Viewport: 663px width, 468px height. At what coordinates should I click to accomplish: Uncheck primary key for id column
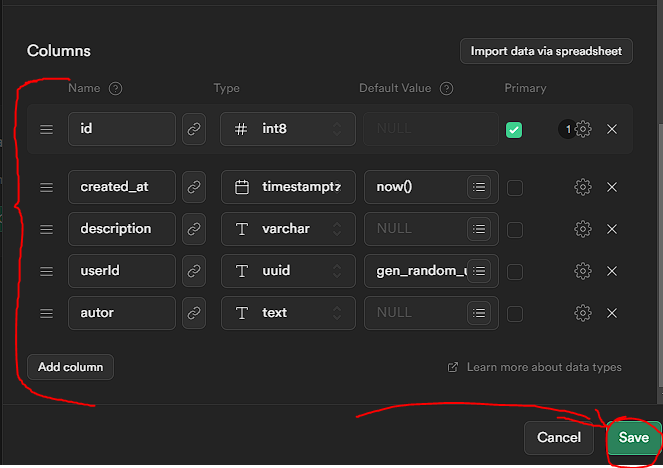[514, 129]
